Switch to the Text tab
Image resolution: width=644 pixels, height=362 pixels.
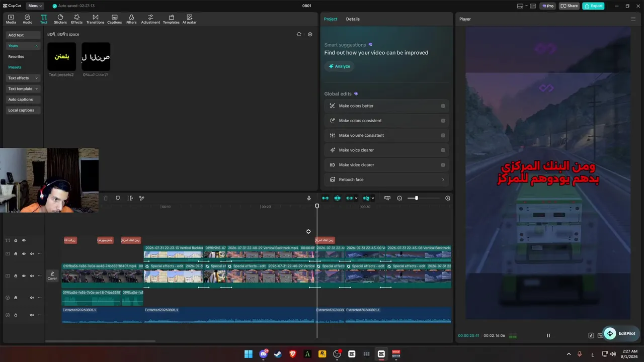pyautogui.click(x=44, y=19)
